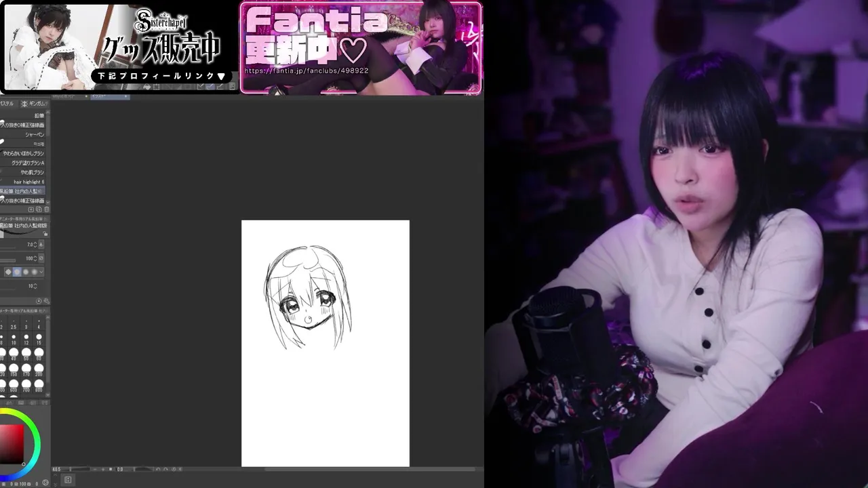Adjust the brush size 7.0 stepper

pyautogui.click(x=35, y=244)
